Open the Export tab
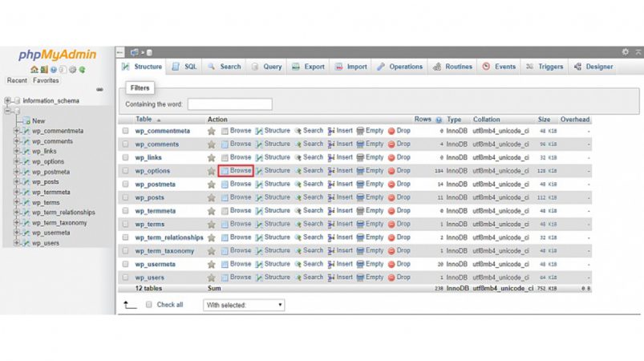644x361 pixels. 309,67
